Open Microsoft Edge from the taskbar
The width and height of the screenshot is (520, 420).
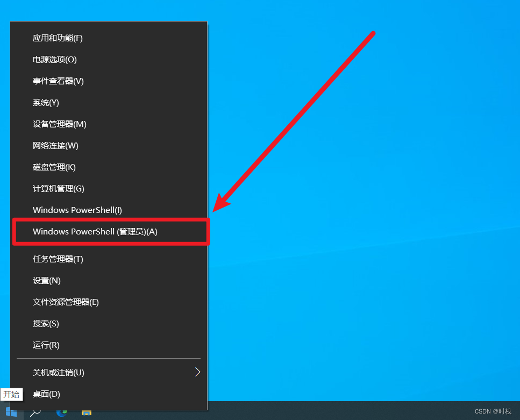tap(62, 414)
